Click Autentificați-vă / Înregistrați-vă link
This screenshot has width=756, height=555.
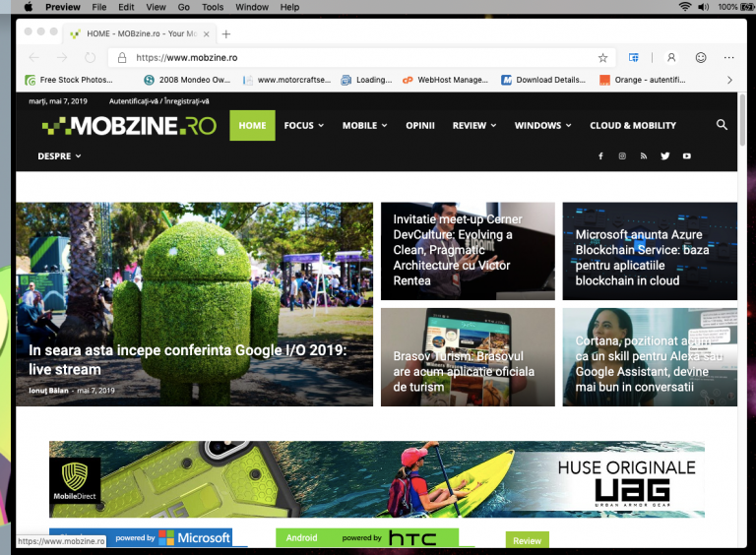(x=159, y=101)
